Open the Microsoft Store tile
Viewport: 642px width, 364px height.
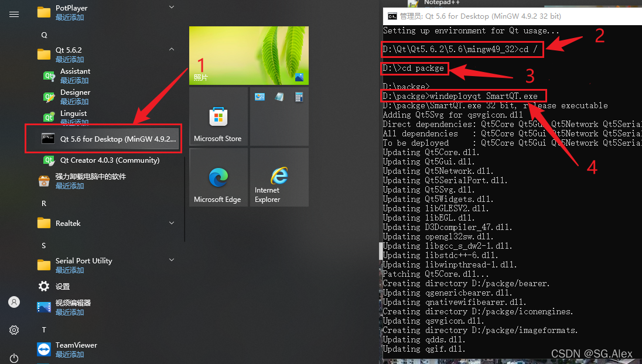[x=218, y=116]
